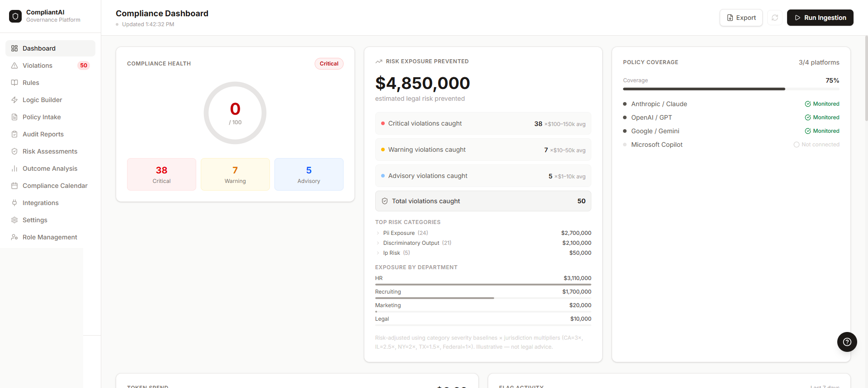Click the Settings gear icon

click(x=14, y=220)
